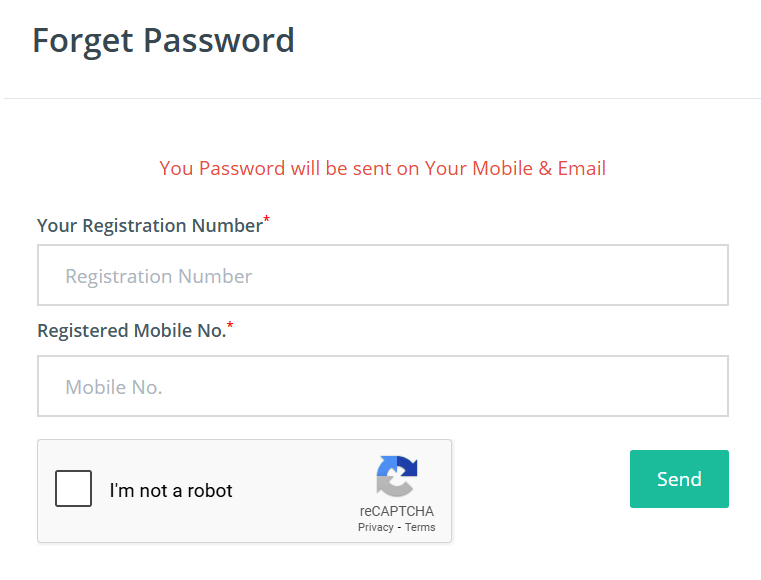The image size is (761, 580).
Task: Open the reCAPTCHA Privacy link
Action: (375, 527)
